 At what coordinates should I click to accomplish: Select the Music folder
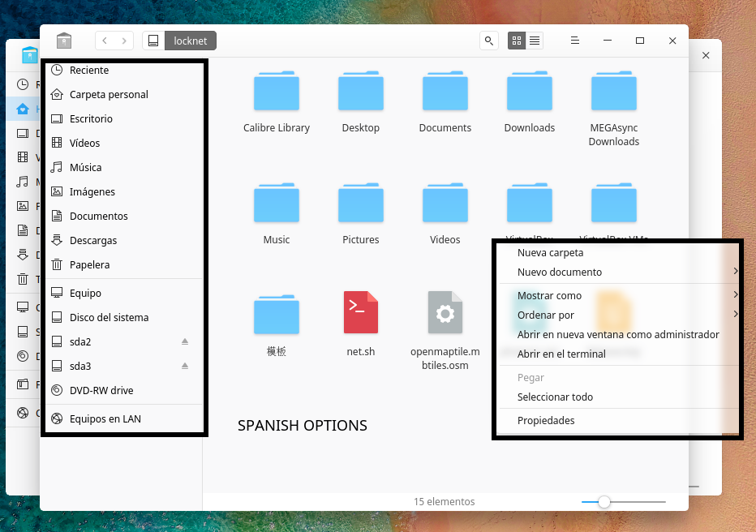277,214
